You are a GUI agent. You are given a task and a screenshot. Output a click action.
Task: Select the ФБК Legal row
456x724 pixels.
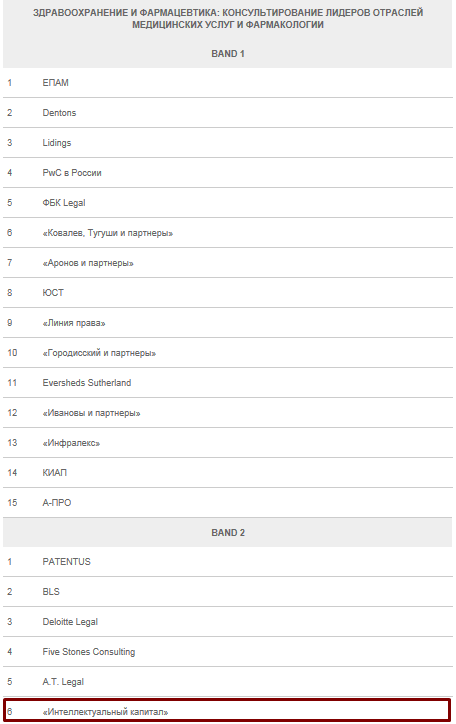click(x=228, y=203)
